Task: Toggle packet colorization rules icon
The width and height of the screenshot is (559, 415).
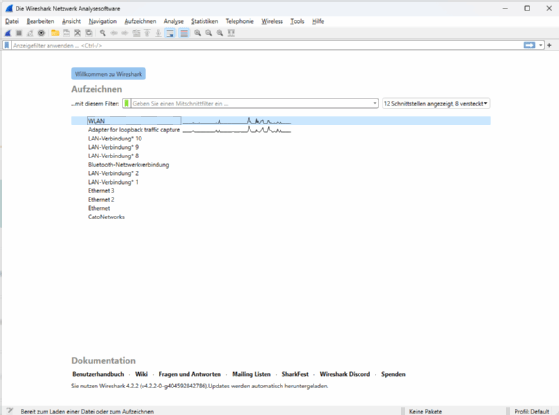Action: pyautogui.click(x=184, y=33)
